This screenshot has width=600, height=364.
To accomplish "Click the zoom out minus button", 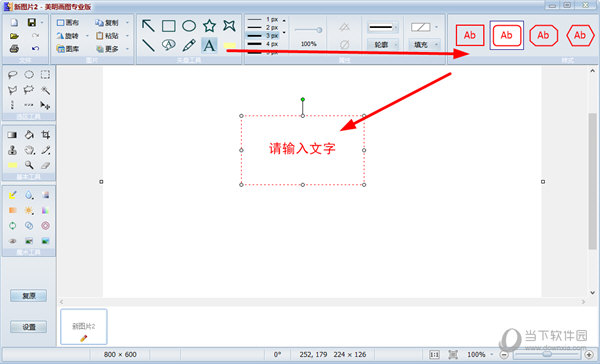I will 504,355.
